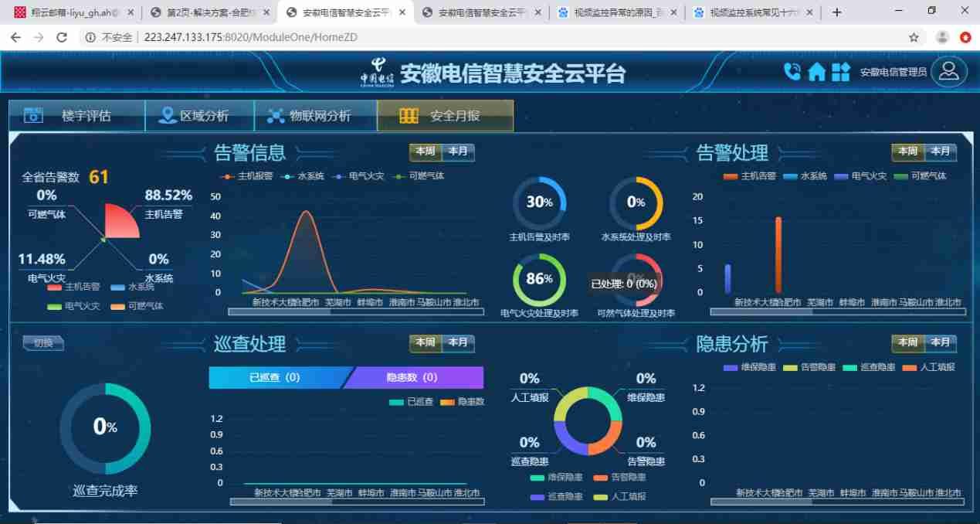The width and height of the screenshot is (980, 524).
Task: Switch to 第2页-解决方案 browser tab
Action: [x=209, y=12]
